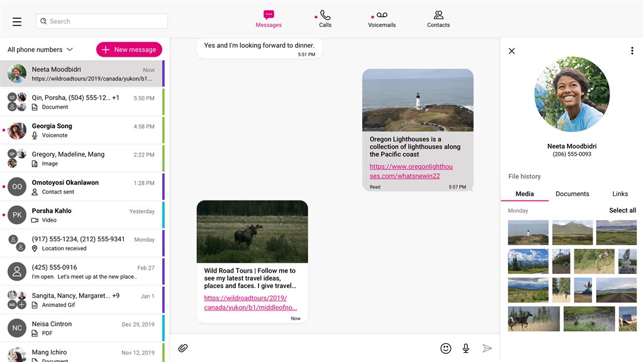Click the image icon under Gregory, Madeline, Mang
644x362 pixels.
(x=35, y=164)
